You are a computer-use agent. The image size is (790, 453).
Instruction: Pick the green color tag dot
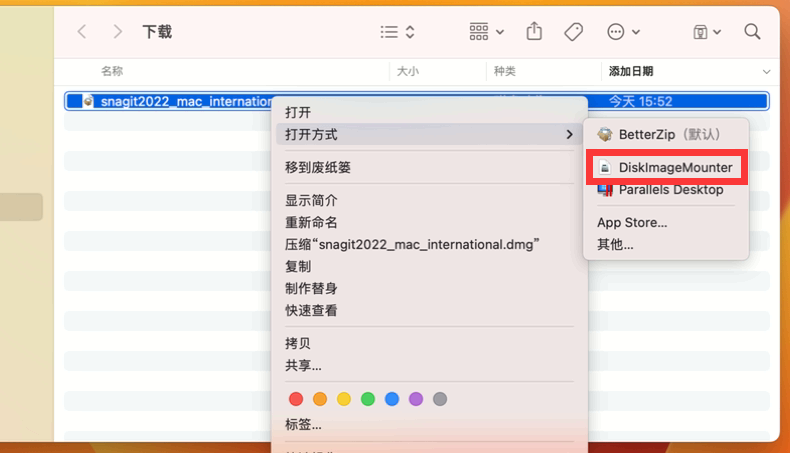tap(368, 399)
